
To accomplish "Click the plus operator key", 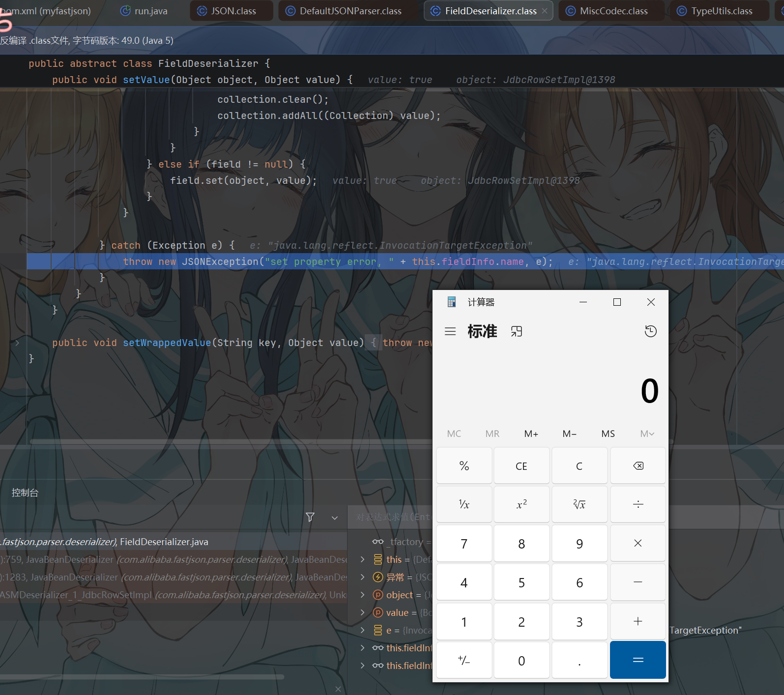I will pyautogui.click(x=638, y=621).
